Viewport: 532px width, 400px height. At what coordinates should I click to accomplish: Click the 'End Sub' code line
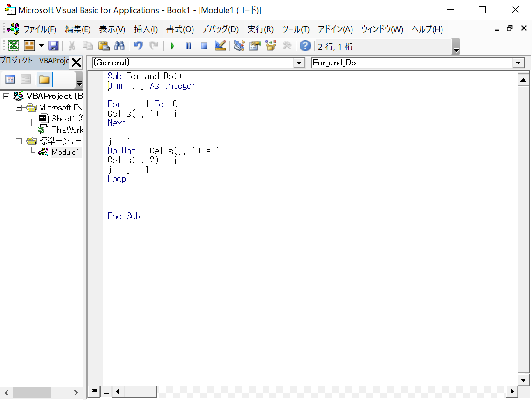coord(124,216)
